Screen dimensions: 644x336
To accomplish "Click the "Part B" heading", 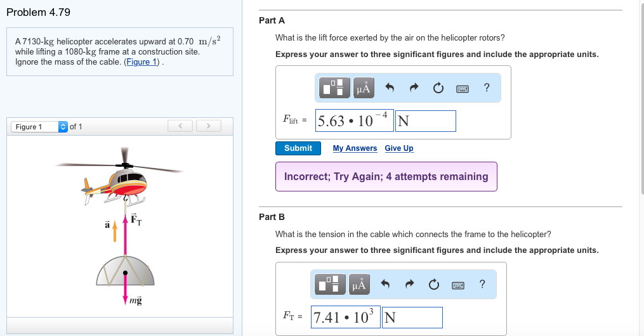I will 272,217.
